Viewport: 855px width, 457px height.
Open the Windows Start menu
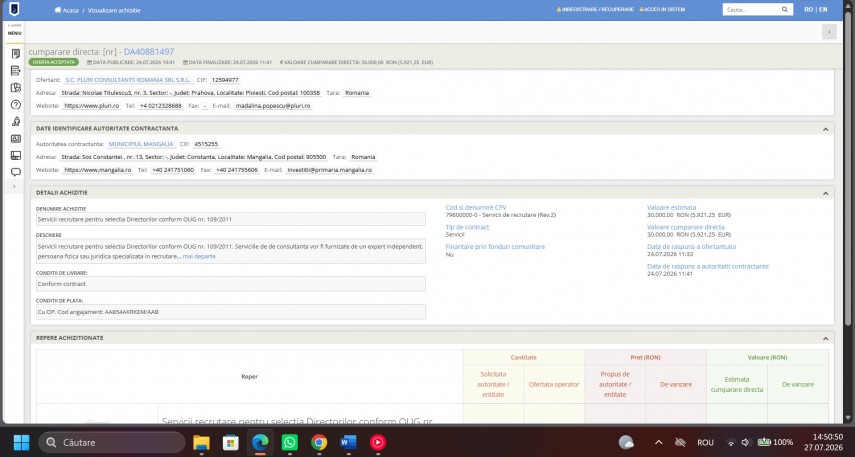click(21, 442)
